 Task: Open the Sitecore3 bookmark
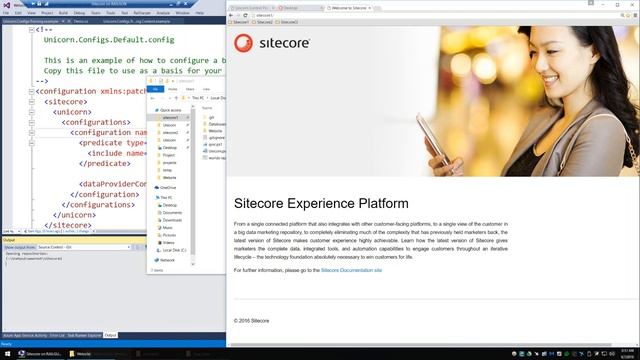287,22
